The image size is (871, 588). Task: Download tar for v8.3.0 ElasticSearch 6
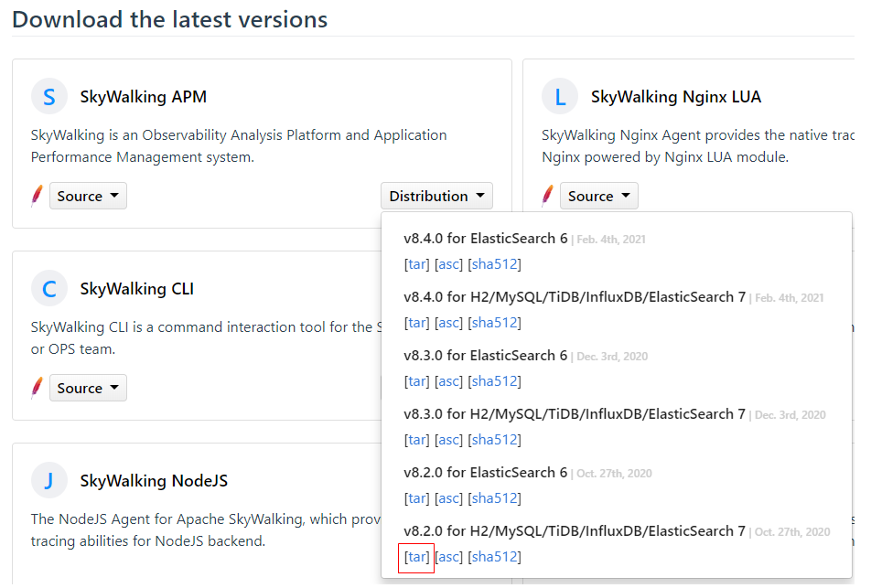[417, 381]
